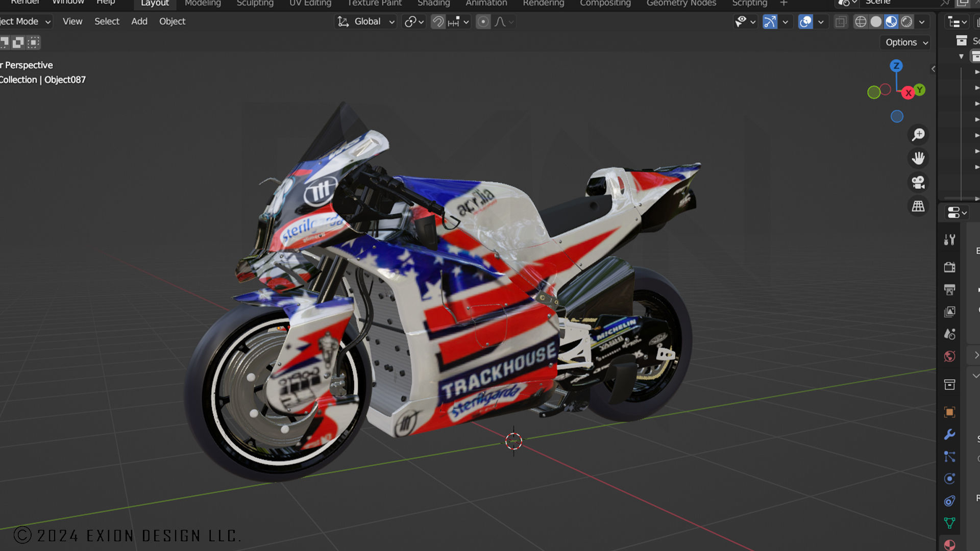Click the Y axis on the navigation gizmo
Screen dimensions: 980x551
pos(920,90)
